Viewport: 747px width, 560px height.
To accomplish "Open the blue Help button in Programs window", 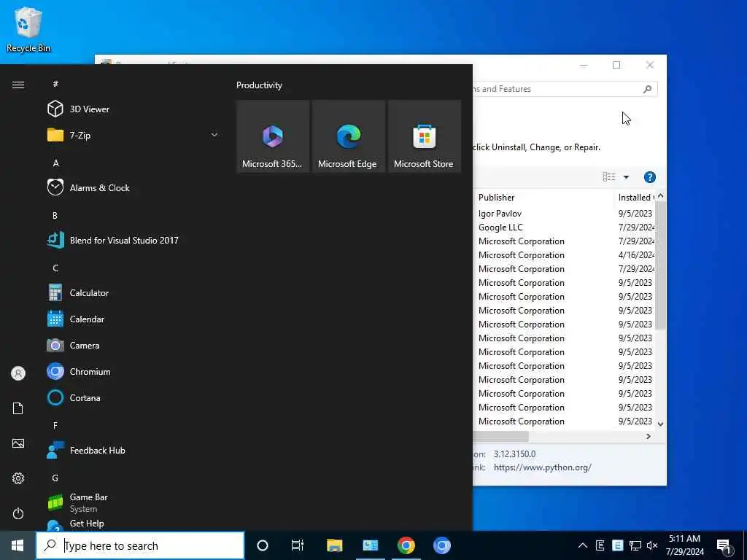I will (649, 177).
